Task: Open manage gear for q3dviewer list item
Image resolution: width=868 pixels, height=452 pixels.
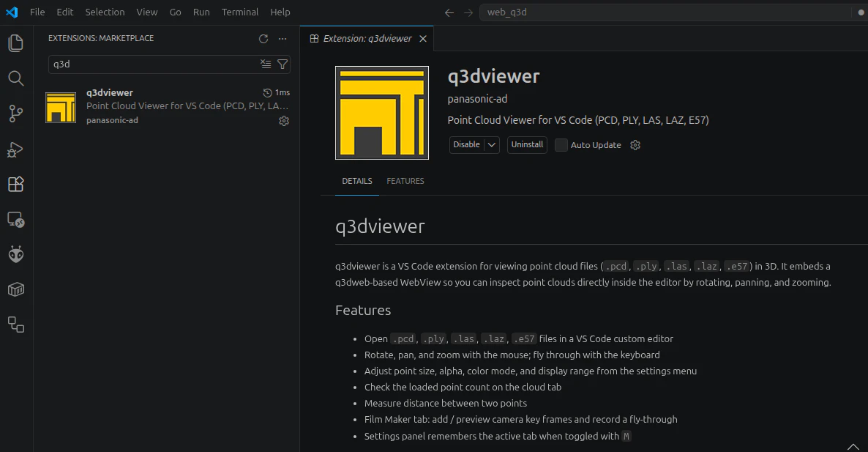Action: click(284, 121)
